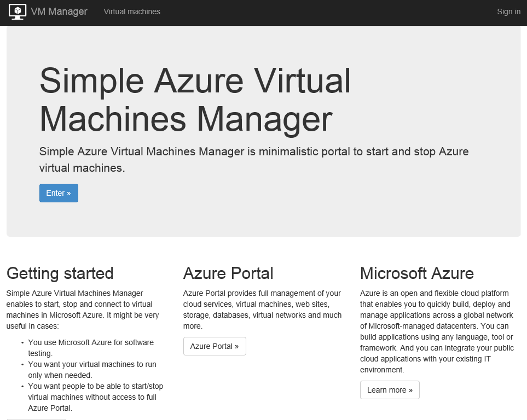The width and height of the screenshot is (527, 420).
Task: Click the minimalistic portal description paragraph
Action: pos(254,160)
